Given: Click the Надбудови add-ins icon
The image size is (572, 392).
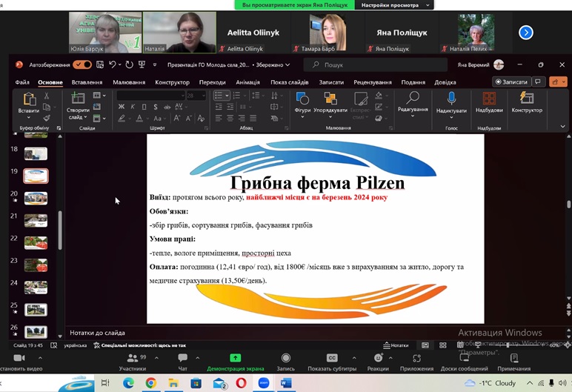Looking at the screenshot, I should pyautogui.click(x=489, y=99).
